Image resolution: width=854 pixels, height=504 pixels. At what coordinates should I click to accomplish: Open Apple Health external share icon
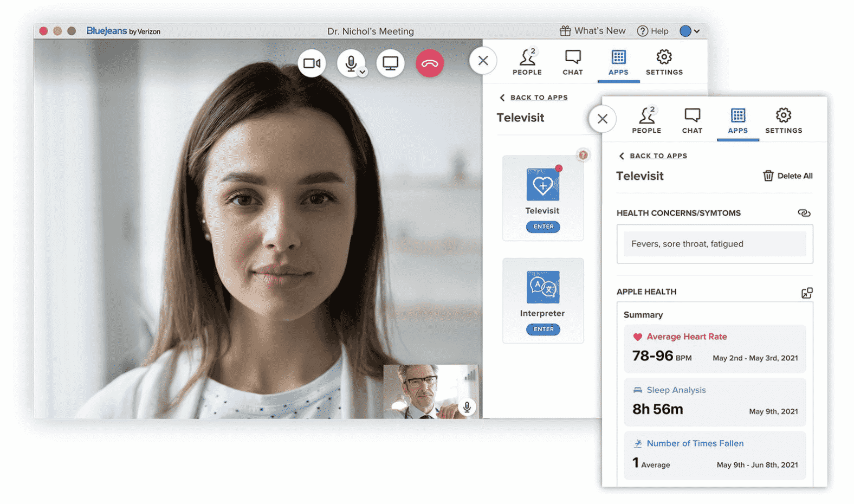806,293
